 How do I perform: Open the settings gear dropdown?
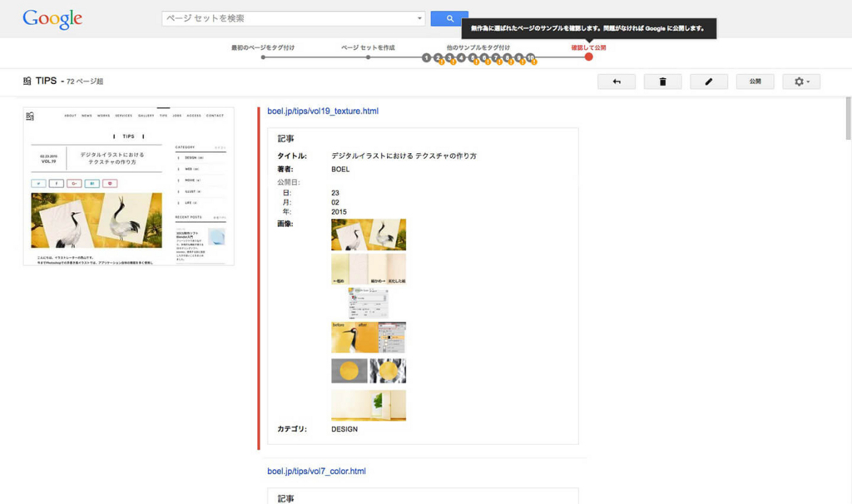(x=801, y=82)
